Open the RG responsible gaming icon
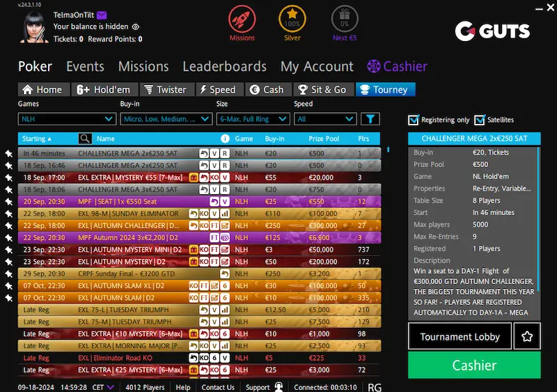This screenshot has width=557, height=392. [375, 387]
